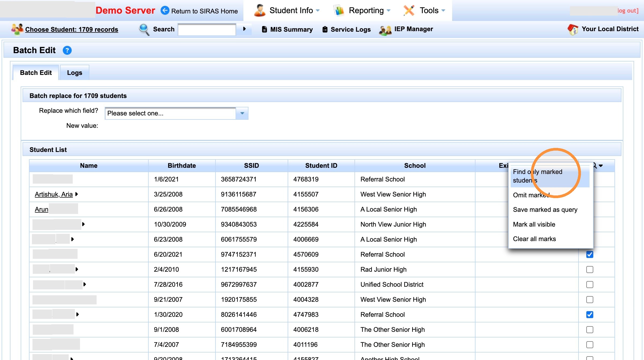
Task: Expand the arrow in the 1/30/2020 birthdate row
Action: tap(78, 314)
